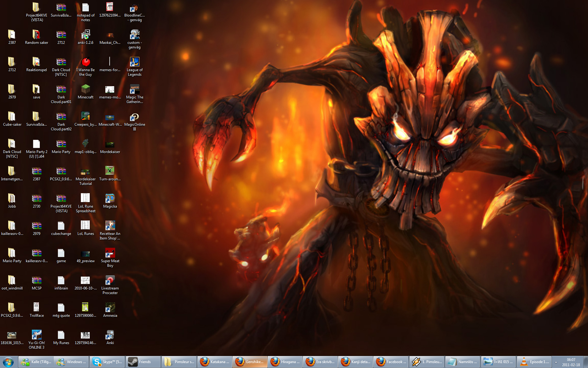Open the oot_windmill folder
The height and width of the screenshot is (368, 588).
point(12,282)
